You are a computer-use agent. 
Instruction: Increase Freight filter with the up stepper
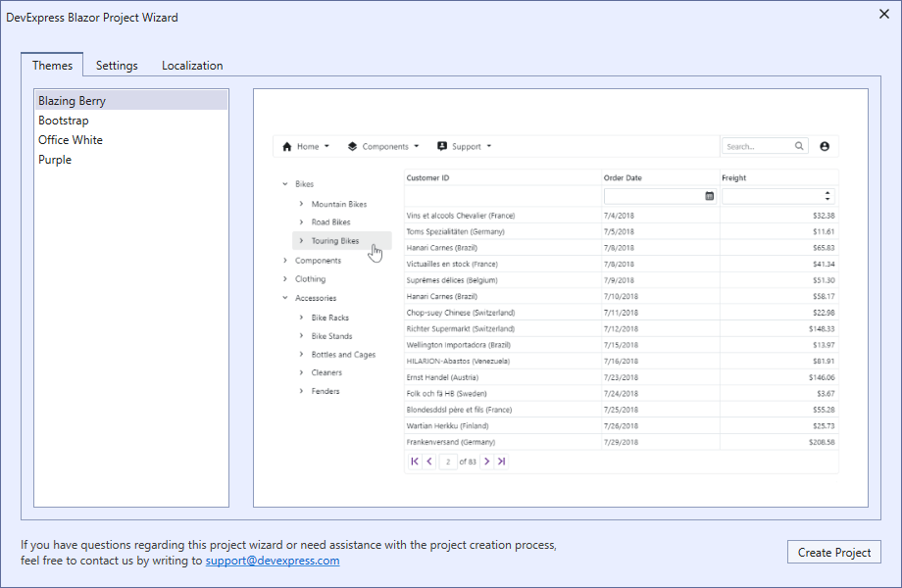pos(828,191)
